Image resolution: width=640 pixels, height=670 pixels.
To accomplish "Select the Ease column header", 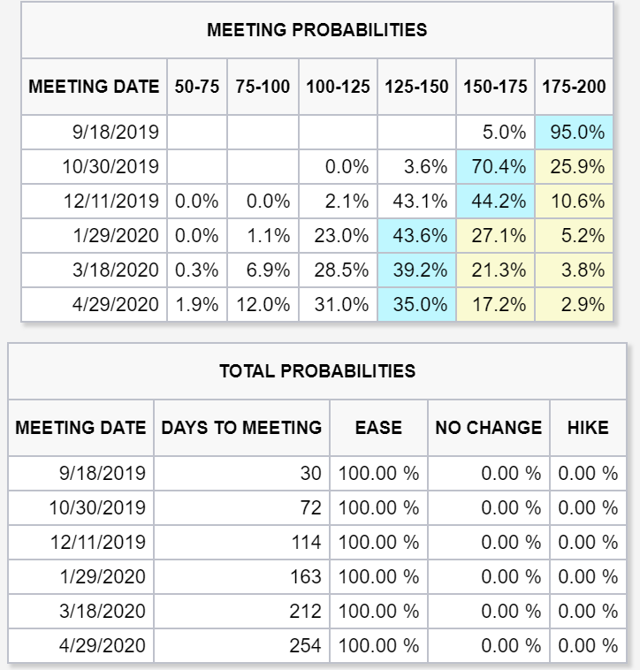I will 379,428.
